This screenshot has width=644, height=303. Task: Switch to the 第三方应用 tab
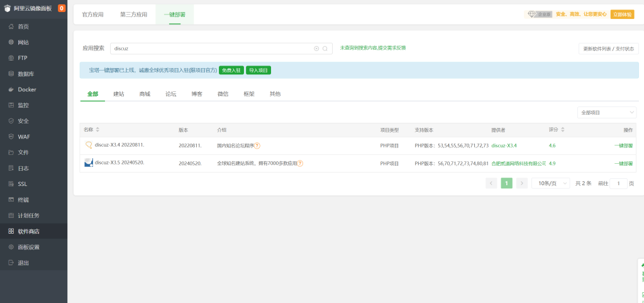click(x=133, y=14)
